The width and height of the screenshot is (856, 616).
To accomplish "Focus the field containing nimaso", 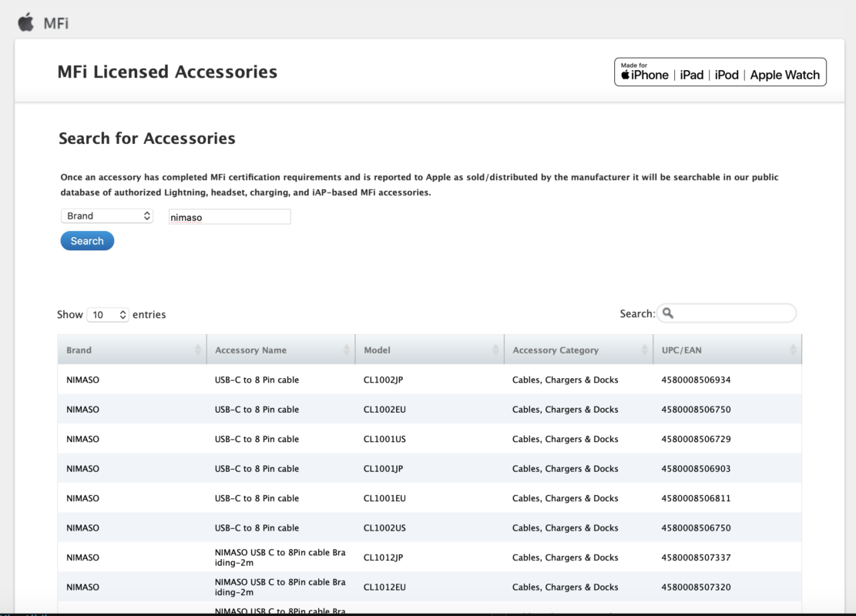I will pyautogui.click(x=230, y=216).
